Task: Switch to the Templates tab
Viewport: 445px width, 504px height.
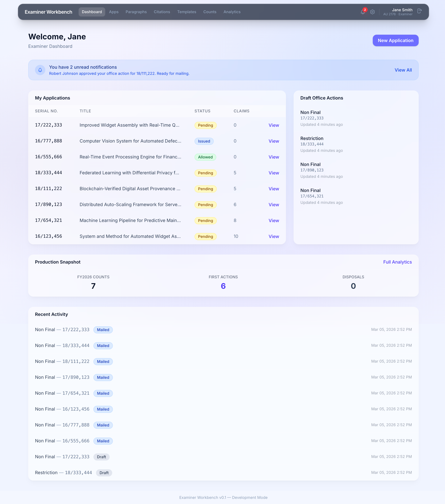Action: (187, 12)
